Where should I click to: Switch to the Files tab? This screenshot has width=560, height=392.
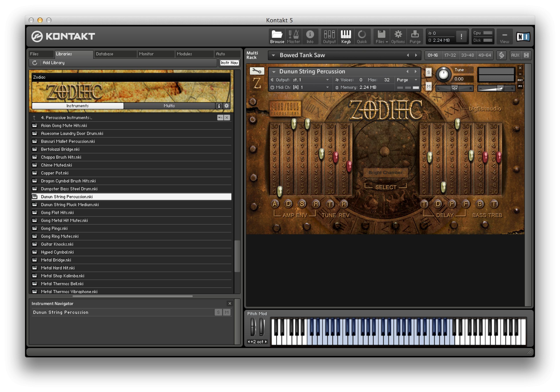pos(41,54)
